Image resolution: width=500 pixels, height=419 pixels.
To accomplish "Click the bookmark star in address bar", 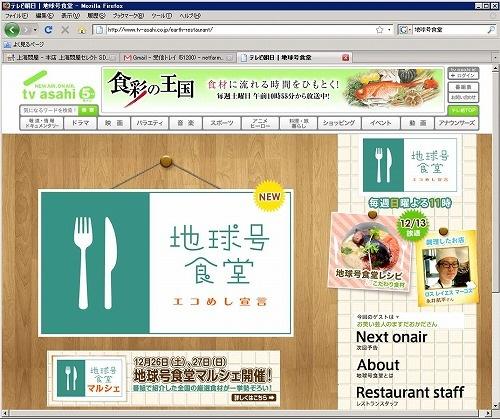I will click(x=379, y=30).
